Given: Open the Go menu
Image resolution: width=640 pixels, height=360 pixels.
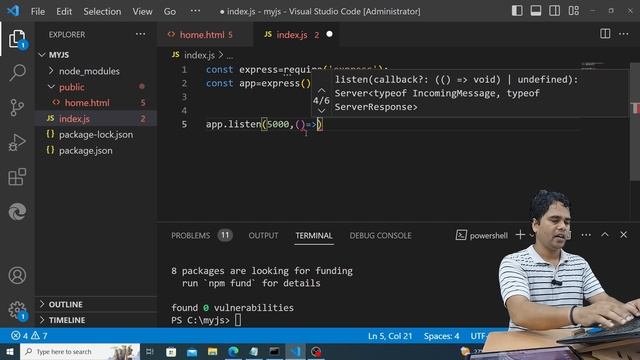Looking at the screenshot, I should tap(170, 11).
